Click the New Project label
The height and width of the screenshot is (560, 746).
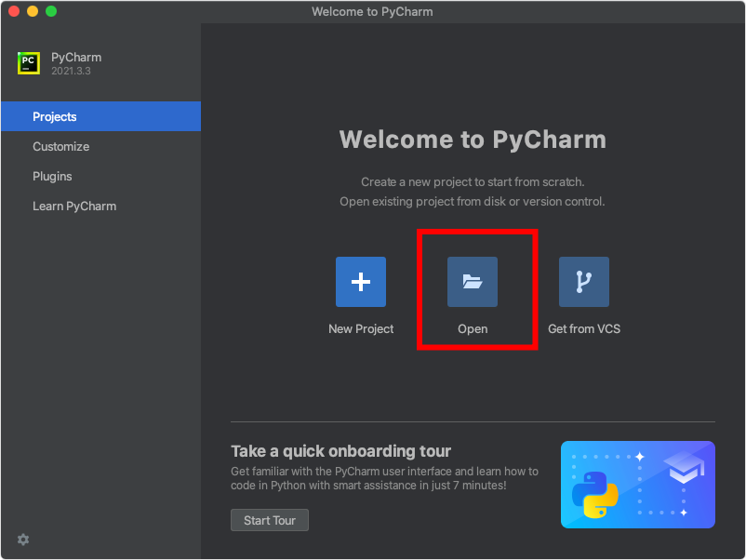[x=361, y=328]
